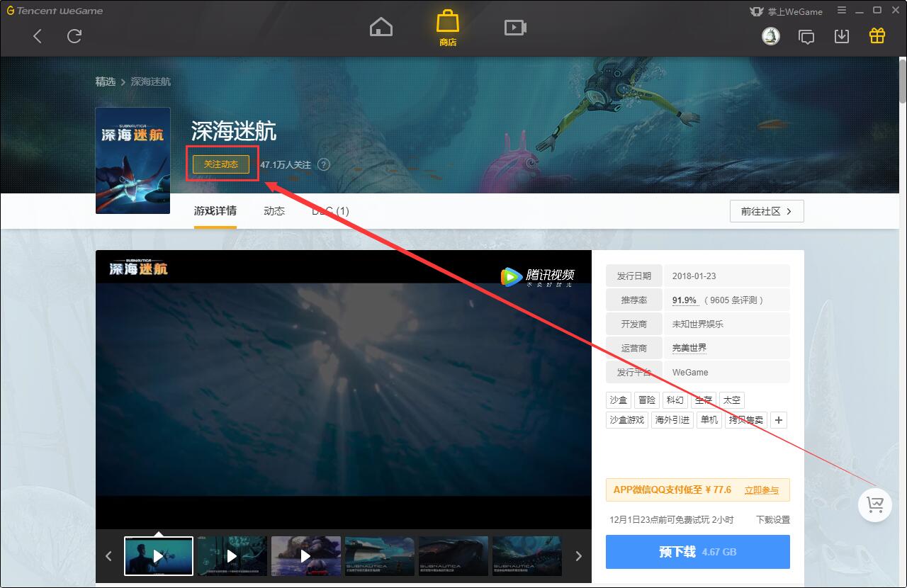Show next thumbnails with right chevron
Viewport: 907px width, 588px height.
578,556
